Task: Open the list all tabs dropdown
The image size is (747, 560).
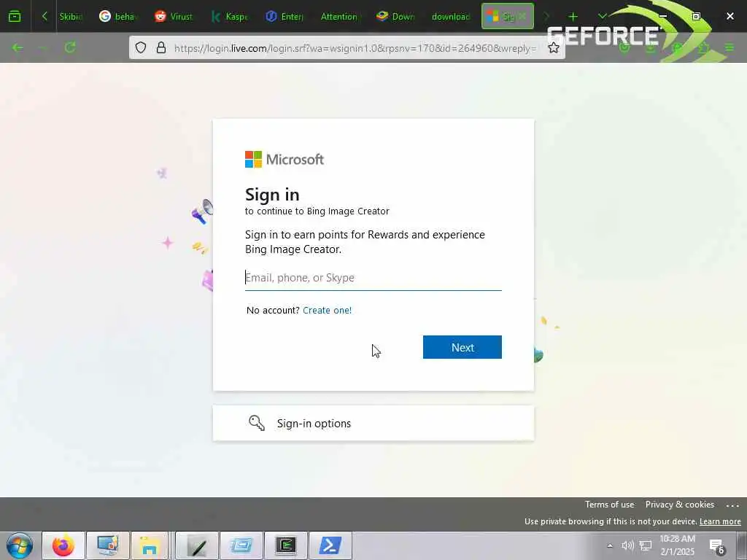Action: 602,17
